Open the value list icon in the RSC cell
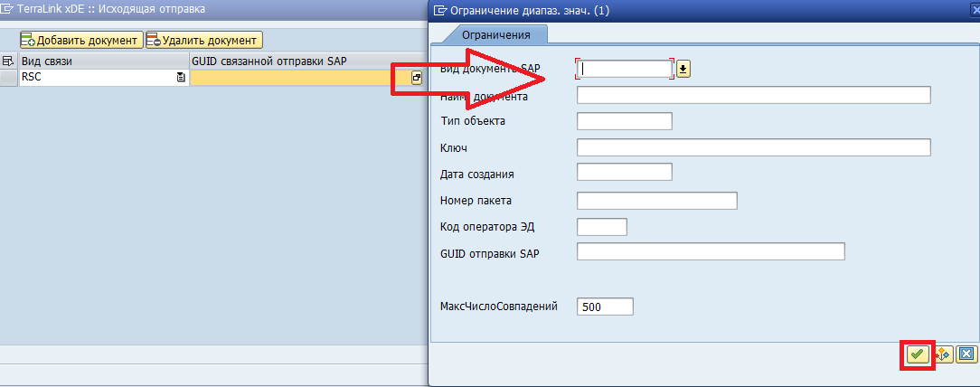 pos(181,79)
